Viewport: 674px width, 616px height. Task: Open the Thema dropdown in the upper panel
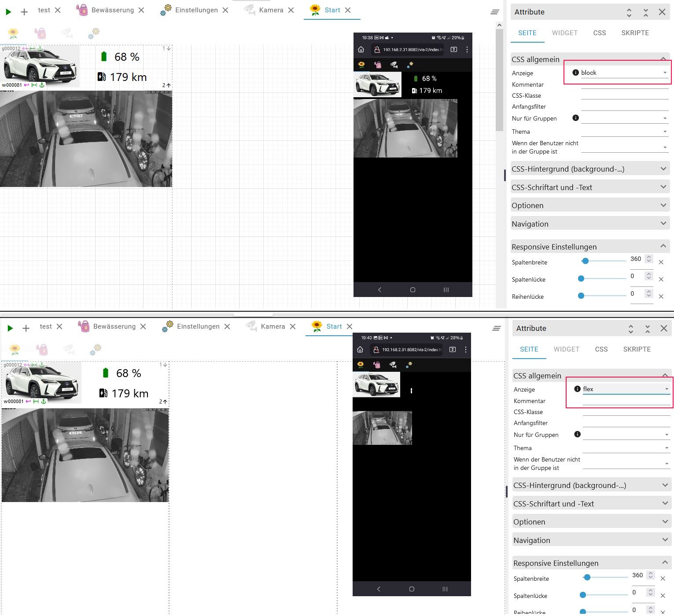pyautogui.click(x=624, y=132)
